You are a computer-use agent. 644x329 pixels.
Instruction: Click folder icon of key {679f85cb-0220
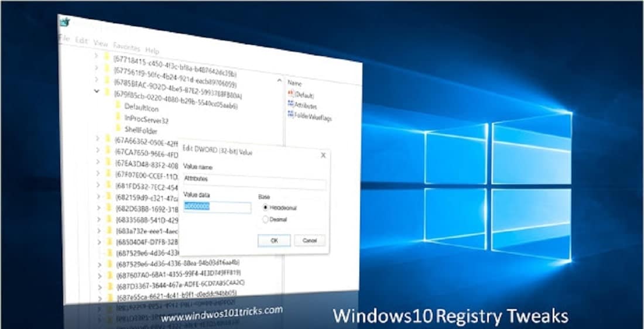click(107, 91)
